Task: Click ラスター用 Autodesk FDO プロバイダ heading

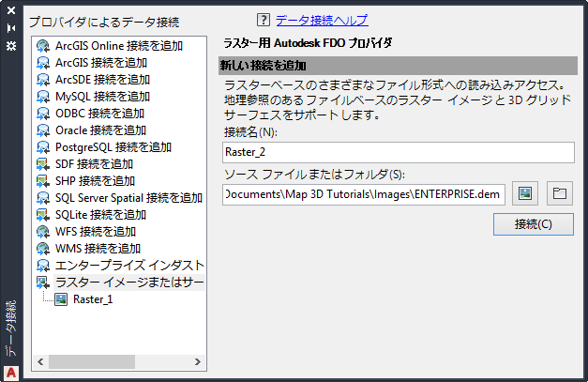Action: point(308,43)
